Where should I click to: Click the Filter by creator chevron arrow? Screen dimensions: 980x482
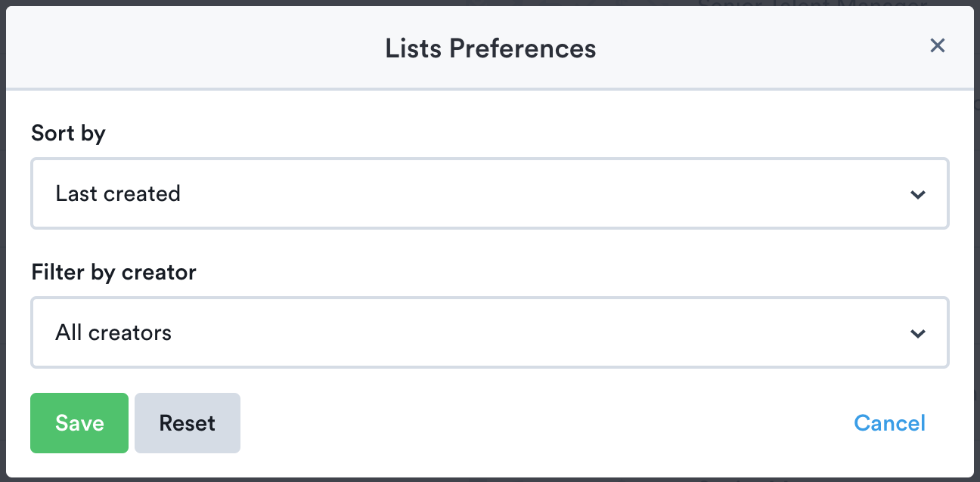pyautogui.click(x=918, y=333)
